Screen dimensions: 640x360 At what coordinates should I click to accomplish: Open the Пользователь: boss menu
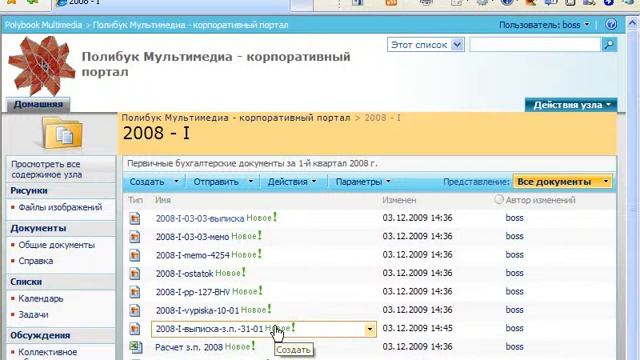[x=544, y=25]
